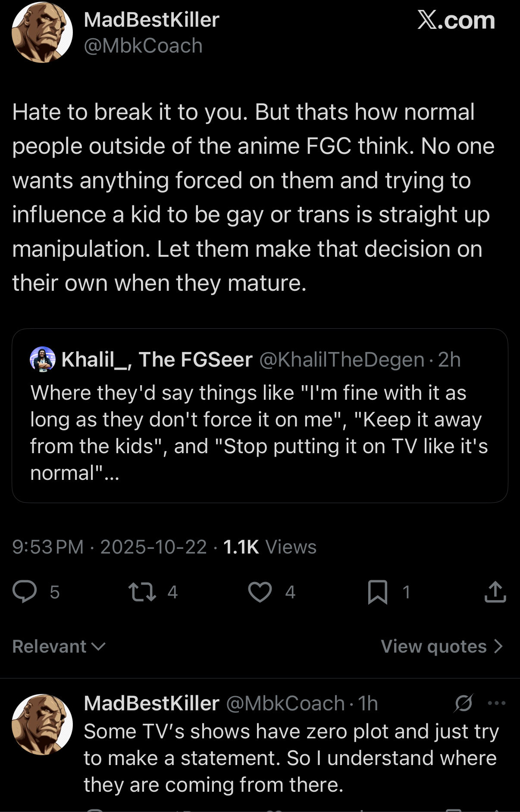Open the three-dot more menu on reply
This screenshot has width=520, height=812.
pyautogui.click(x=496, y=703)
